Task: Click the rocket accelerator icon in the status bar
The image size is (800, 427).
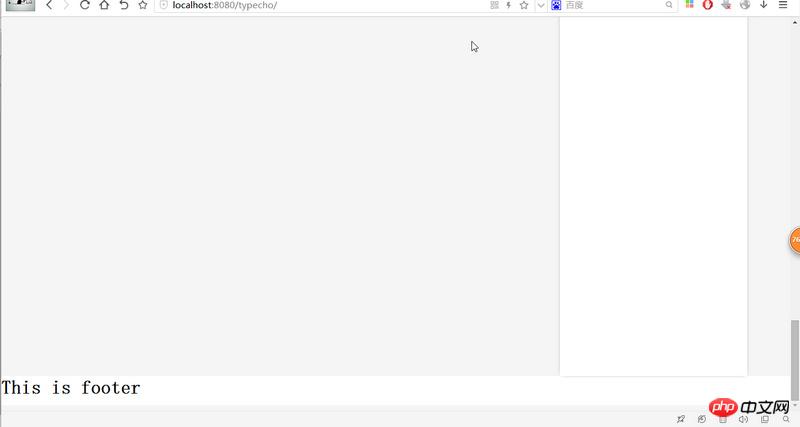Action: click(x=681, y=419)
